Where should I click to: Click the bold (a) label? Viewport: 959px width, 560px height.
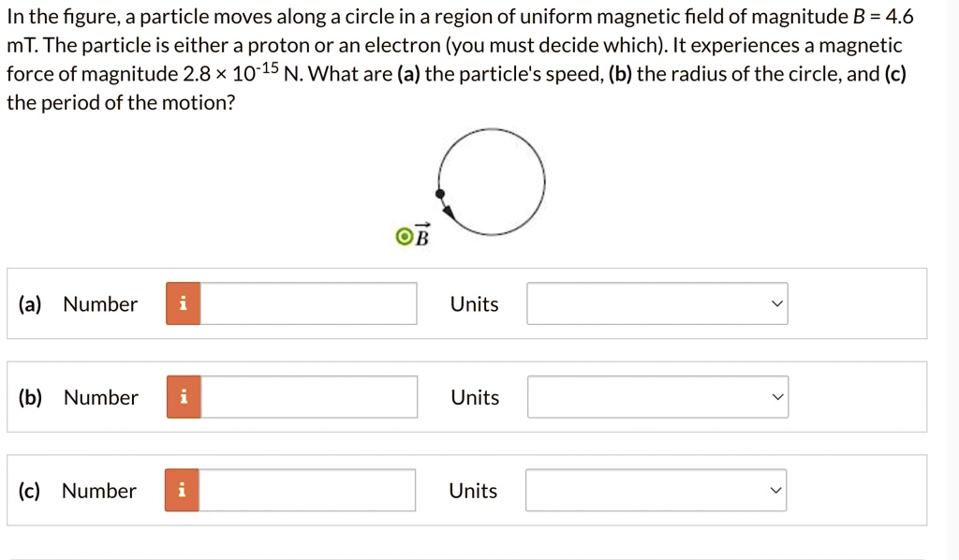pos(29,303)
